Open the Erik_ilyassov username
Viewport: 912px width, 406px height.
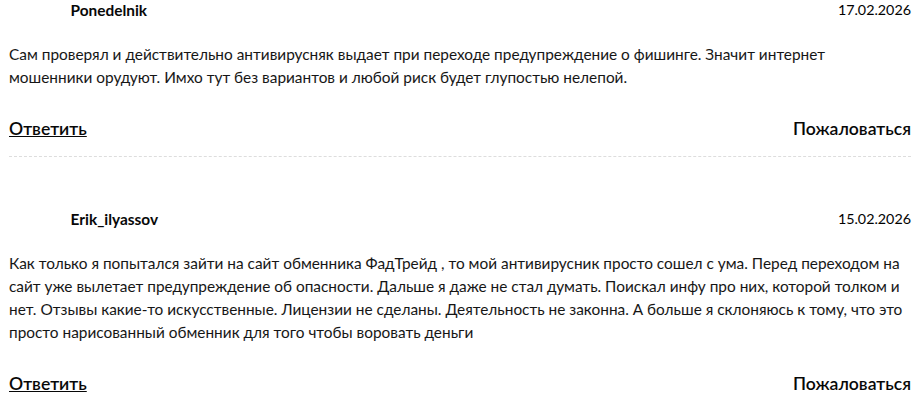[114, 219]
